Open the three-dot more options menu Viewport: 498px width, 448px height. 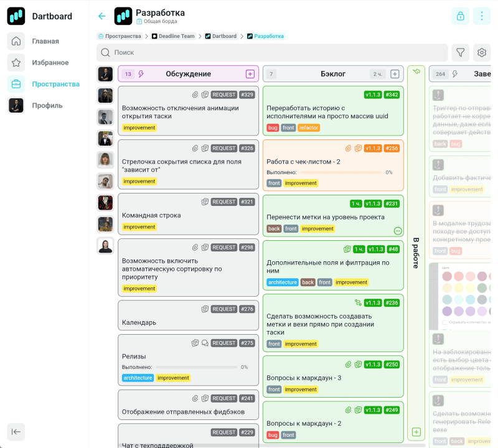click(x=481, y=16)
